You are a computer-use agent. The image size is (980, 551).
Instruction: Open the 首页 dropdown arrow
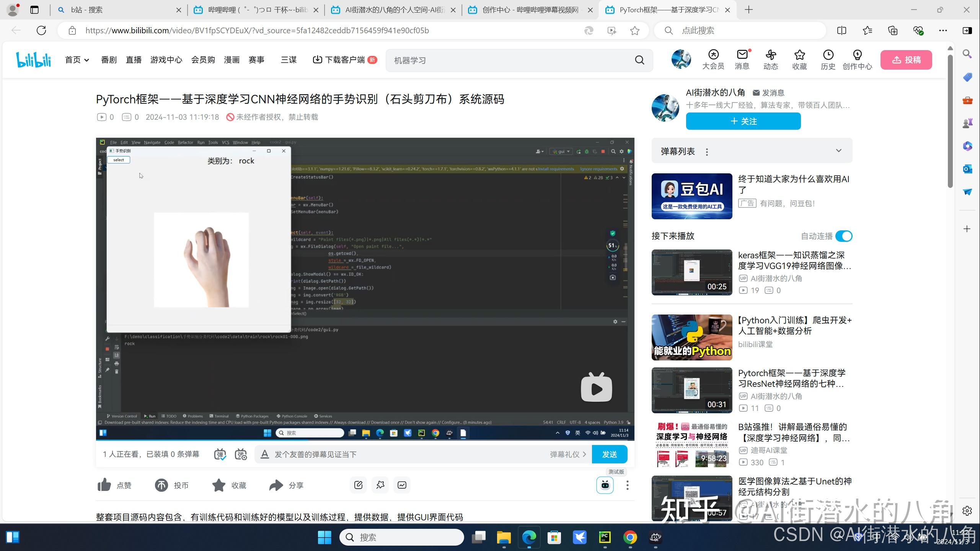click(x=86, y=60)
